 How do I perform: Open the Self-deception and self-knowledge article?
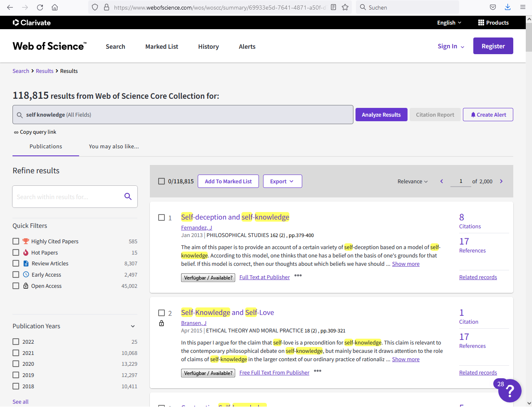tap(235, 217)
